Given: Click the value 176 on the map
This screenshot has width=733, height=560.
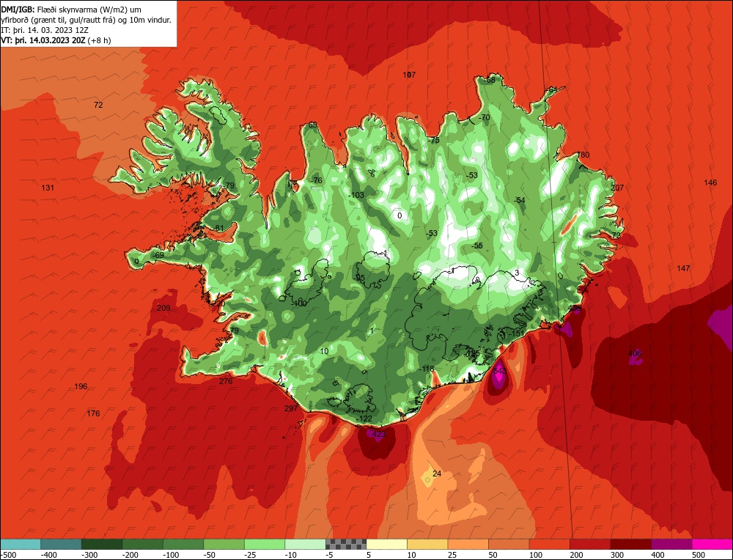Looking at the screenshot, I should (93, 413).
